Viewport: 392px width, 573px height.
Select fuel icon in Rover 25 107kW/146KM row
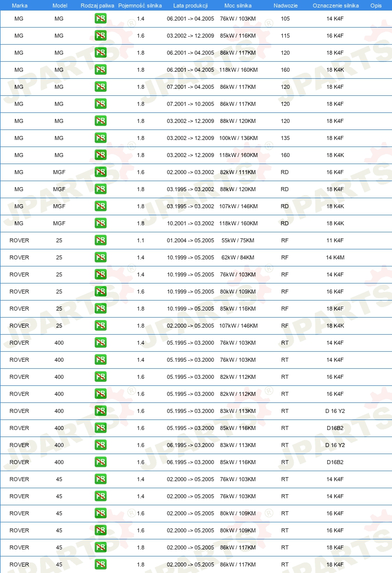pos(100,325)
